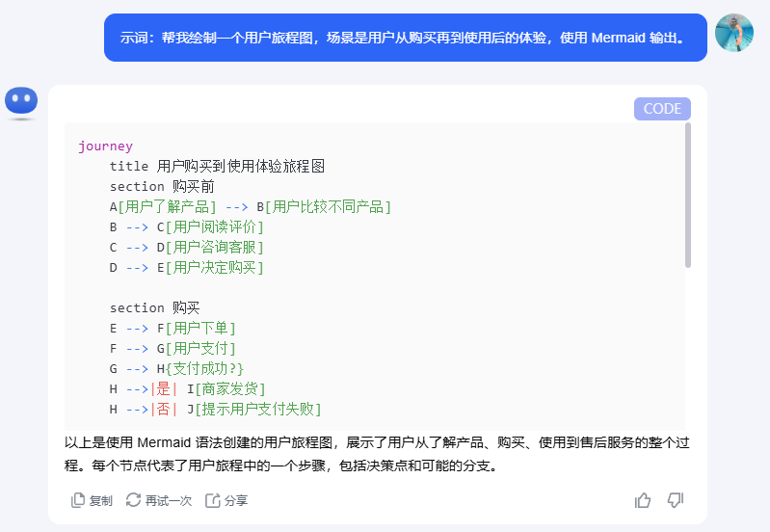770x532 pixels.
Task: Click the section 购买前 code line
Action: point(162,186)
